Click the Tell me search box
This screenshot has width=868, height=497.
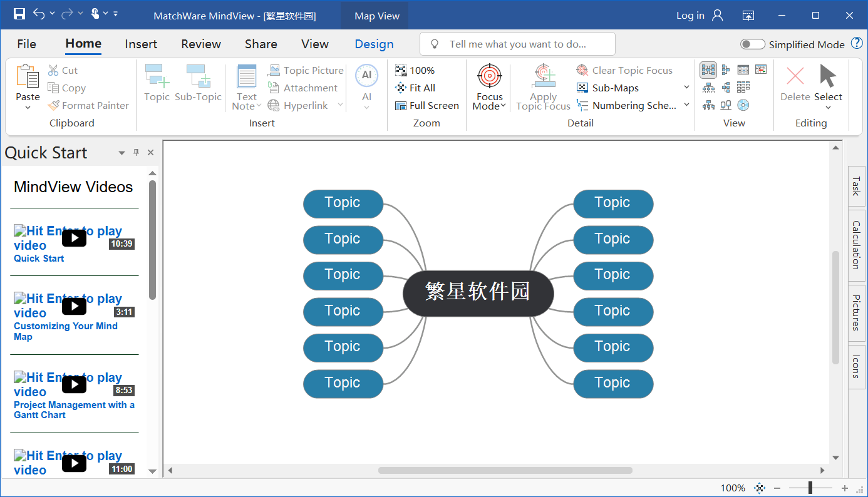tap(517, 44)
